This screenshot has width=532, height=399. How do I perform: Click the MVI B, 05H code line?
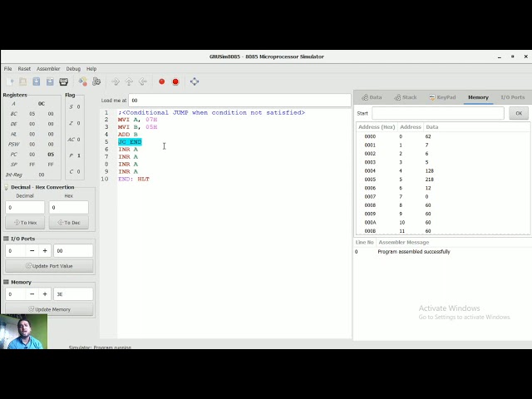pos(137,127)
